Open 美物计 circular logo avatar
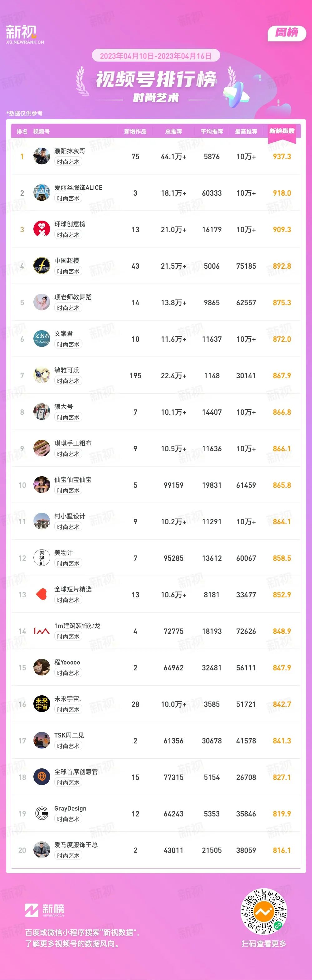312x980 pixels. (x=42, y=558)
